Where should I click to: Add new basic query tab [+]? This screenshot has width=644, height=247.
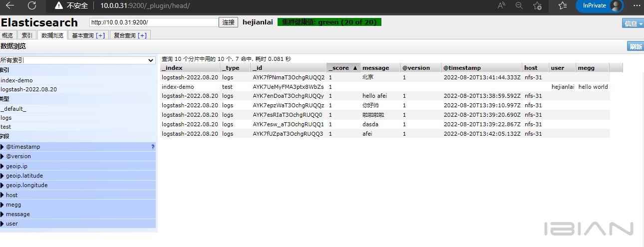100,35
